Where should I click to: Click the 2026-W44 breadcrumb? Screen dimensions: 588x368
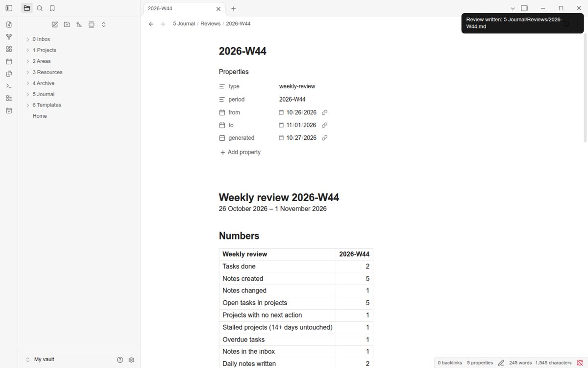click(x=238, y=24)
